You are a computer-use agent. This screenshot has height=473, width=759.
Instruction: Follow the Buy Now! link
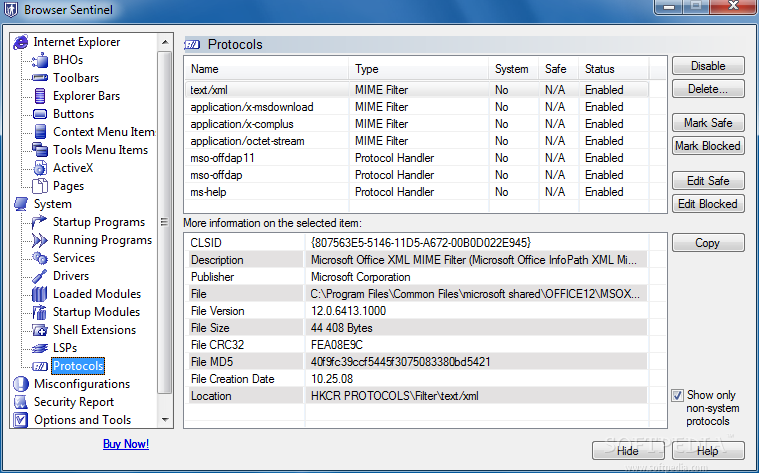[126, 444]
